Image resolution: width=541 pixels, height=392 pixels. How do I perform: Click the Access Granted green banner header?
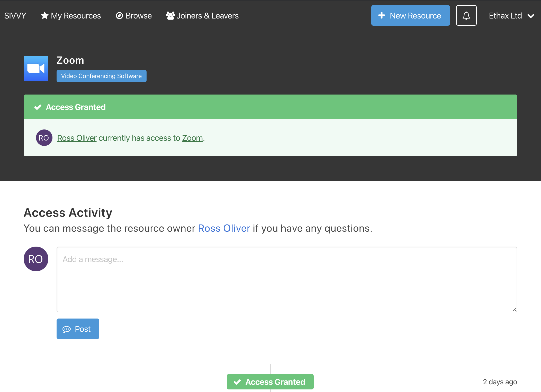270,107
